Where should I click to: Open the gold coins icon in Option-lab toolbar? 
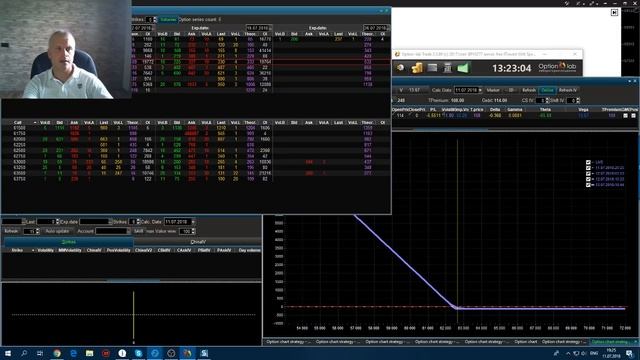click(417, 68)
